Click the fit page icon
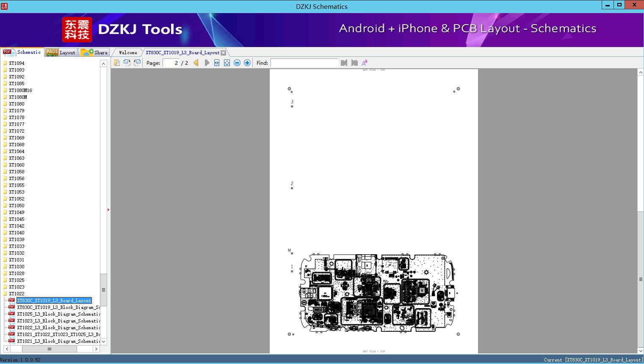The width and height of the screenshot is (644, 364). (x=227, y=63)
